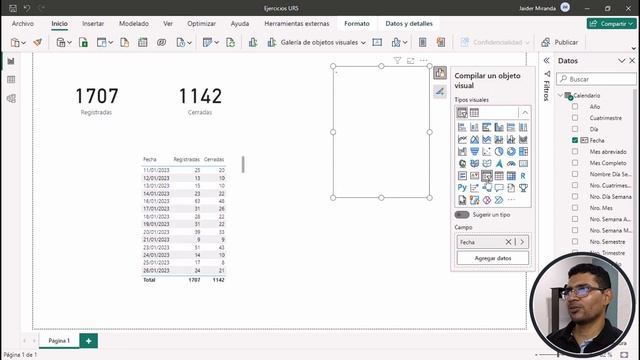Viewport: 640px width, 360px height.
Task: Open focus mode for selected visual
Action: [x=410, y=61]
